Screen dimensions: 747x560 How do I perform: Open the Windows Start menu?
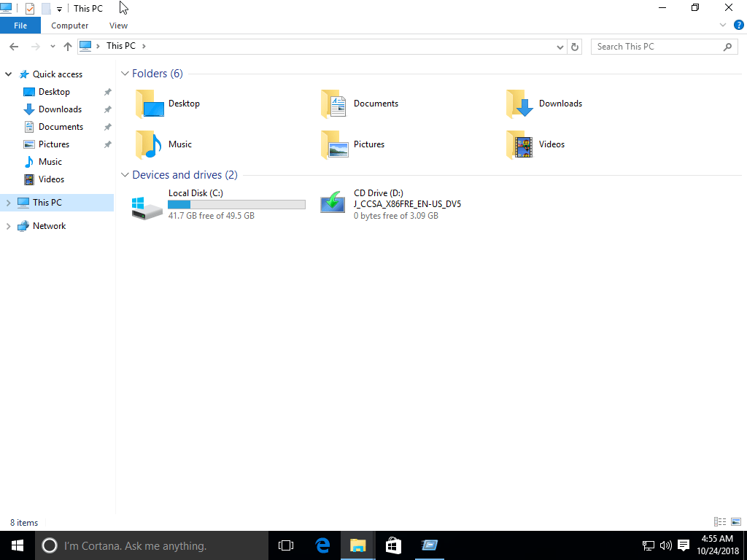point(18,545)
